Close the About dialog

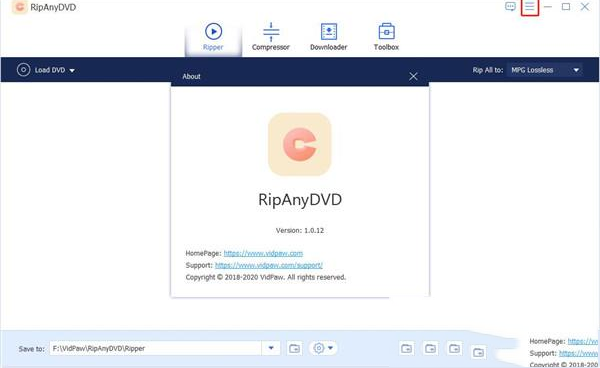click(413, 77)
